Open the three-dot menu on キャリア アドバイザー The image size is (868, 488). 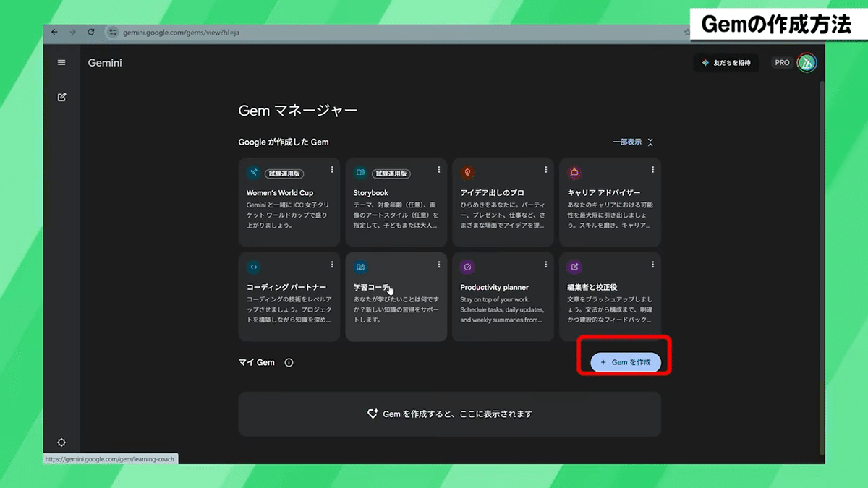(652, 169)
